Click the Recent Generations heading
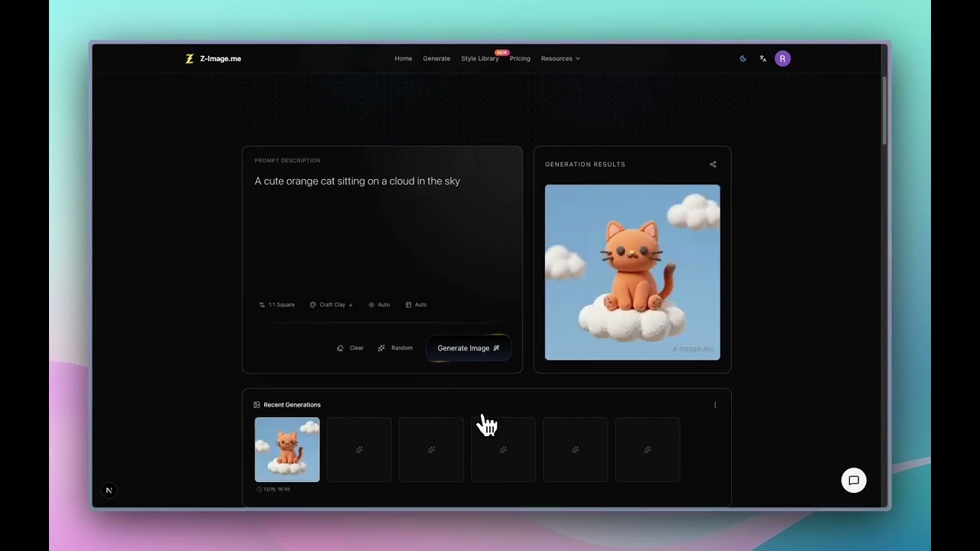This screenshot has width=980, height=551. click(x=292, y=405)
